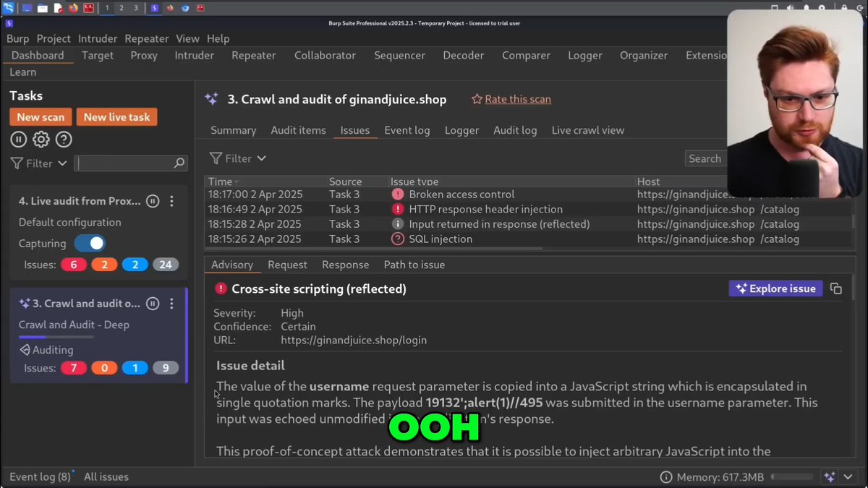Launch Firefox from the top panel launcher
The image size is (868, 488).
coord(73,8)
